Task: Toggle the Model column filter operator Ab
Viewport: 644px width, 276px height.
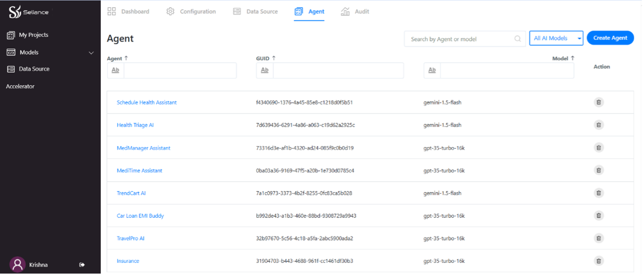Action: tap(432, 70)
